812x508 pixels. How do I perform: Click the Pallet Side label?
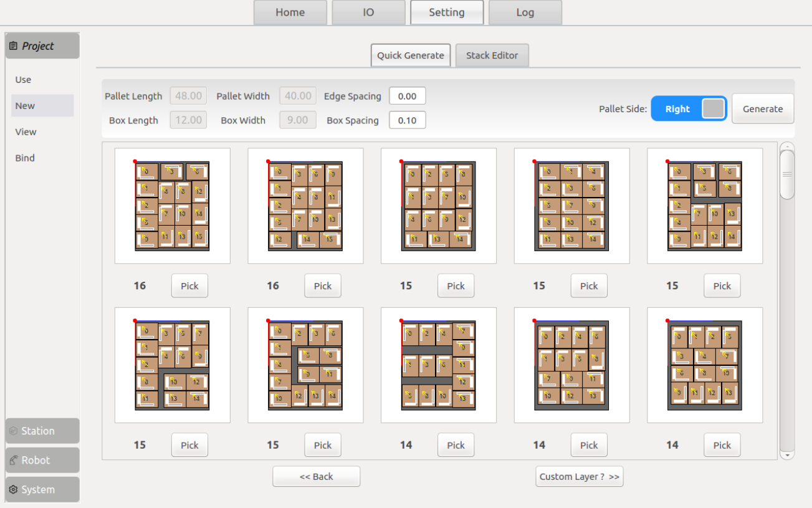click(x=623, y=109)
